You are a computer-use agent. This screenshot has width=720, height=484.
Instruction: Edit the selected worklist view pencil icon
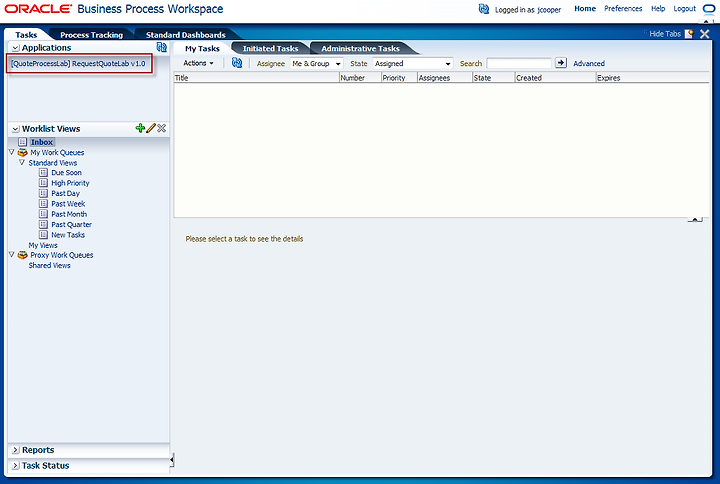click(x=151, y=128)
